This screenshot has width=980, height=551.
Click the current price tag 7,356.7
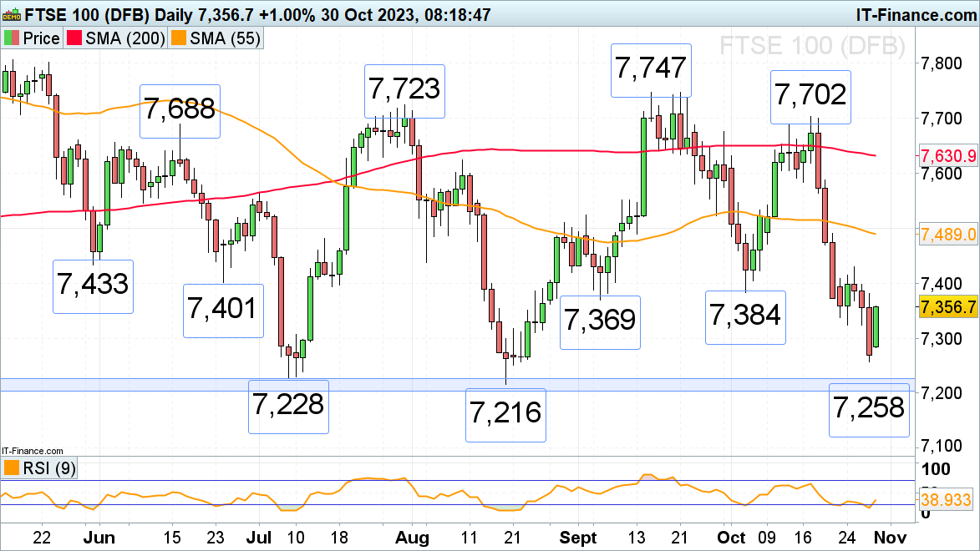(947, 307)
